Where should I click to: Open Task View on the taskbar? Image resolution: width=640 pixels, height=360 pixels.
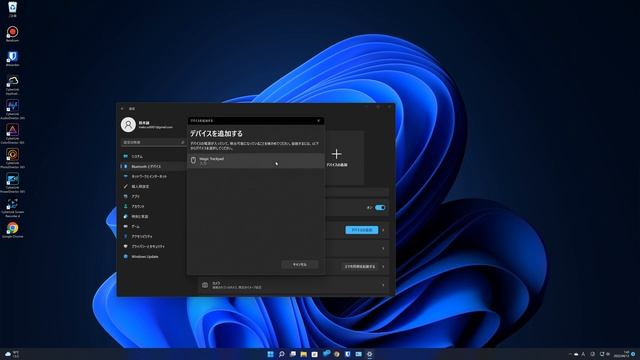point(293,354)
